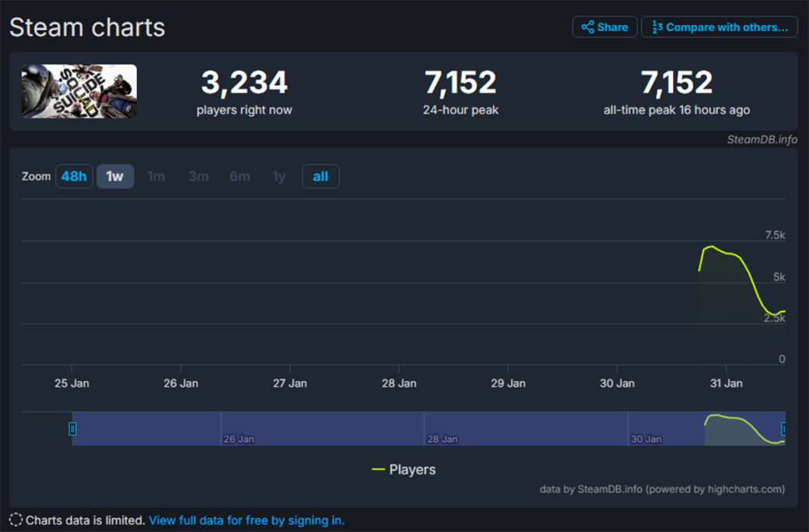The height and width of the screenshot is (532, 809).
Task: Click the limited data loading icon
Action: [x=16, y=520]
